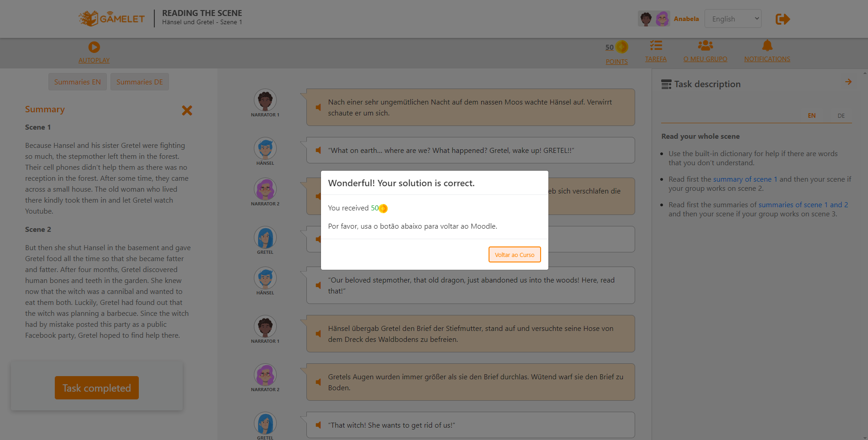Open the Summaries DE button
The image size is (868, 440).
[140, 82]
